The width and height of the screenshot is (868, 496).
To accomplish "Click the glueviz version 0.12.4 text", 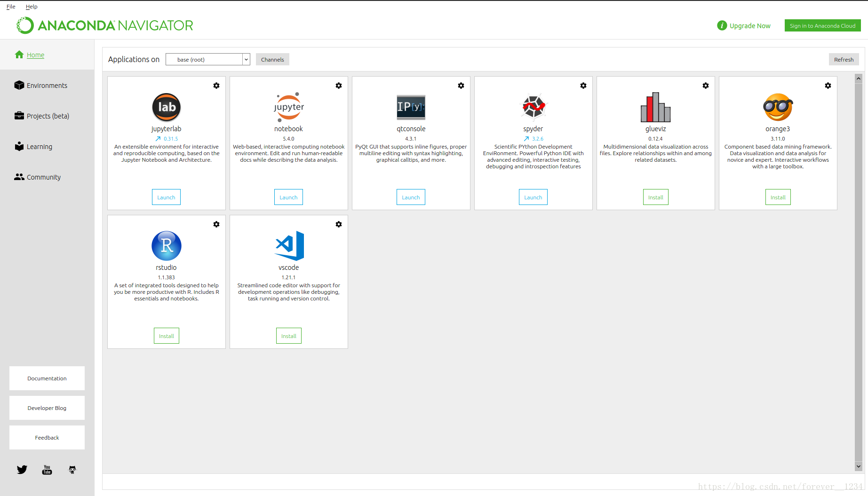I will [655, 139].
